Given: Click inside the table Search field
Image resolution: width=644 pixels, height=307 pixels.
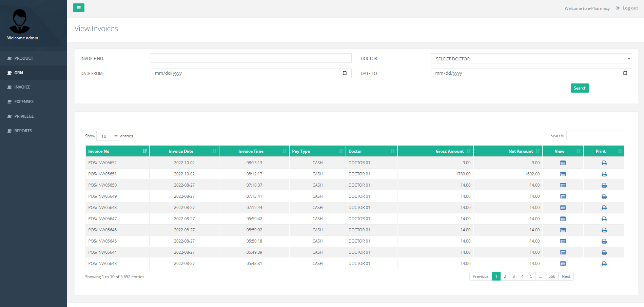Looking at the screenshot, I should 596,135.
